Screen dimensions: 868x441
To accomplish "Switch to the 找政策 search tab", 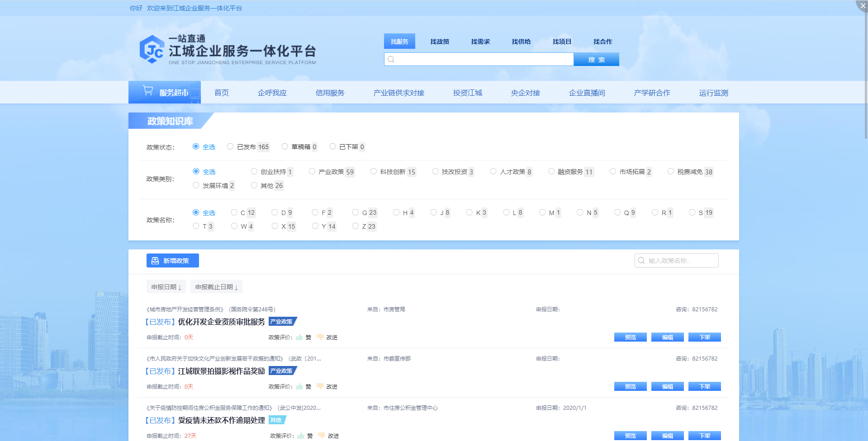I will click(x=440, y=42).
